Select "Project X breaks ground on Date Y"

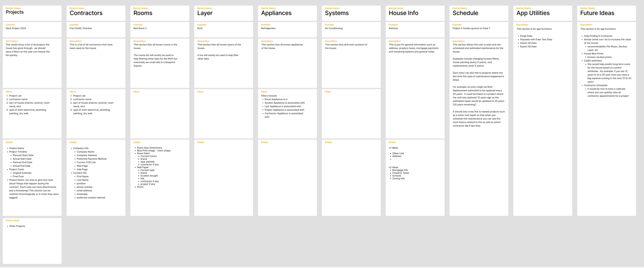point(471,28)
